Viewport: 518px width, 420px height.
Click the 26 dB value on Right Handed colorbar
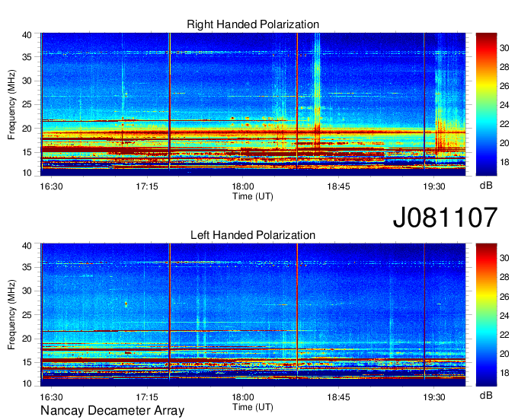504,87
